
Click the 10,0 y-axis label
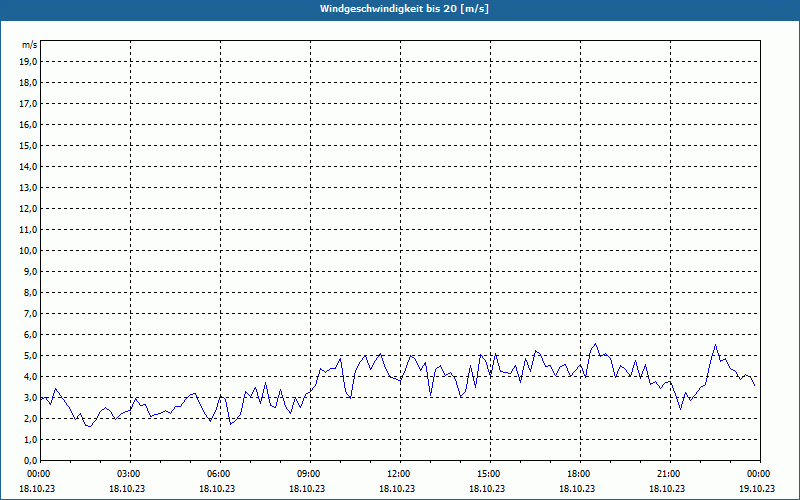pyautogui.click(x=28, y=251)
